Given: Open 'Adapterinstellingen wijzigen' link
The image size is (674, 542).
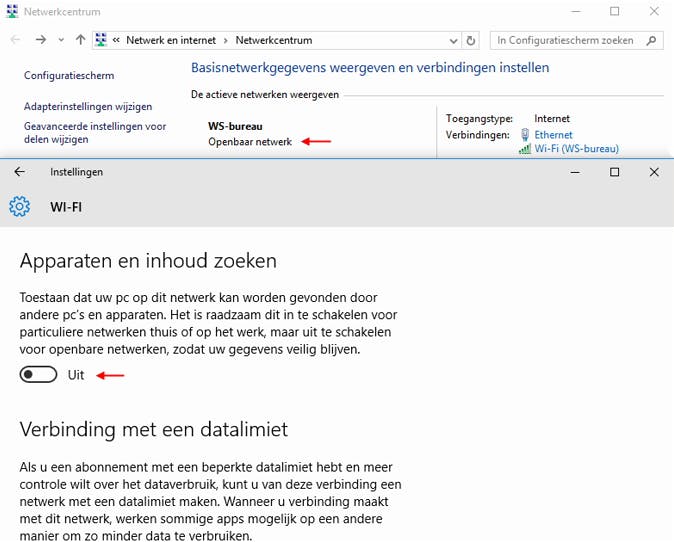Looking at the screenshot, I should coord(88,107).
